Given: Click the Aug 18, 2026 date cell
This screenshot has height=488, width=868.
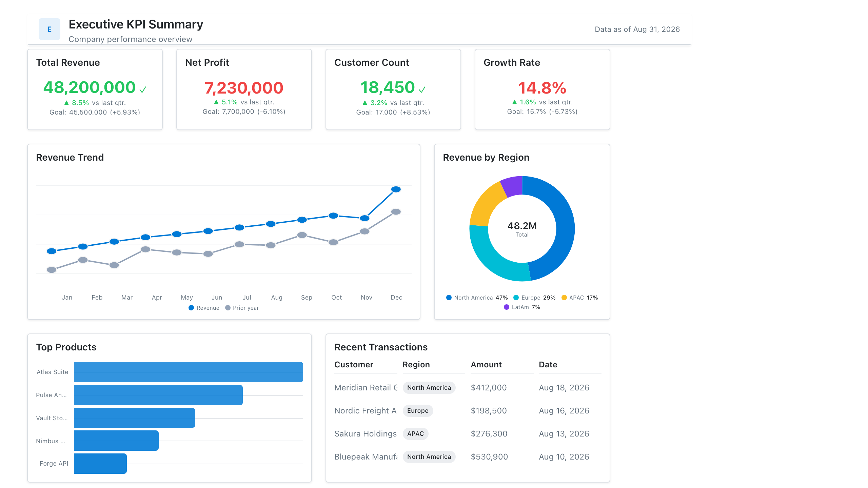Looking at the screenshot, I should point(564,388).
